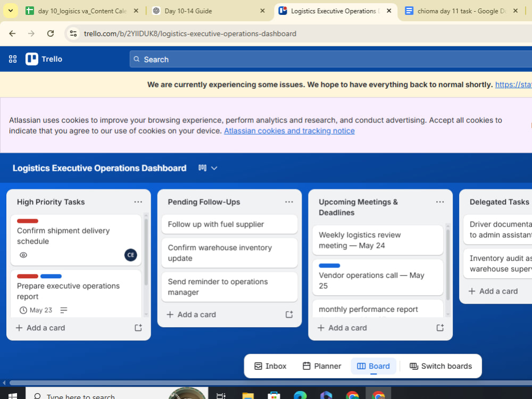Open Upcoming Meetings & Deadlines list actions menu
The height and width of the screenshot is (399, 532).
click(440, 202)
